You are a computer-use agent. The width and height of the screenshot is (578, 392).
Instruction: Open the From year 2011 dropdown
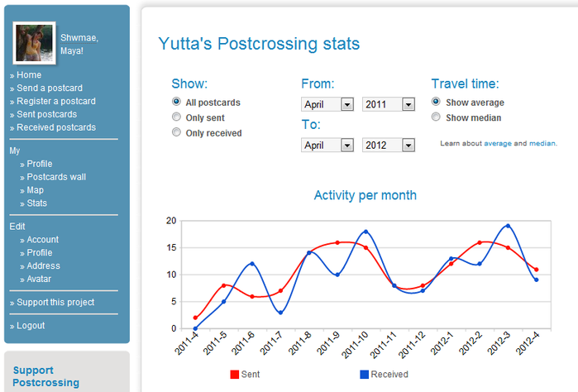pyautogui.click(x=389, y=104)
